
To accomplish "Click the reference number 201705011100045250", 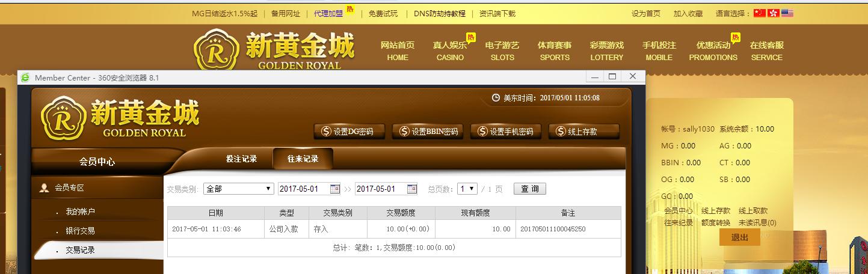I will 553,230.
